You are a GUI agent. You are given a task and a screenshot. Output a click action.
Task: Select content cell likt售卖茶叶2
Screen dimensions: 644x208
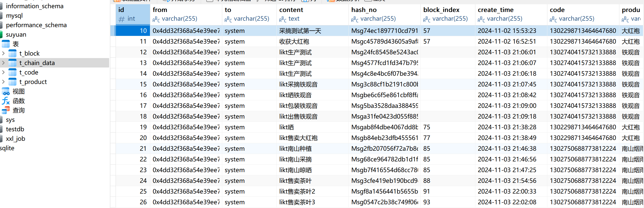(x=312, y=191)
